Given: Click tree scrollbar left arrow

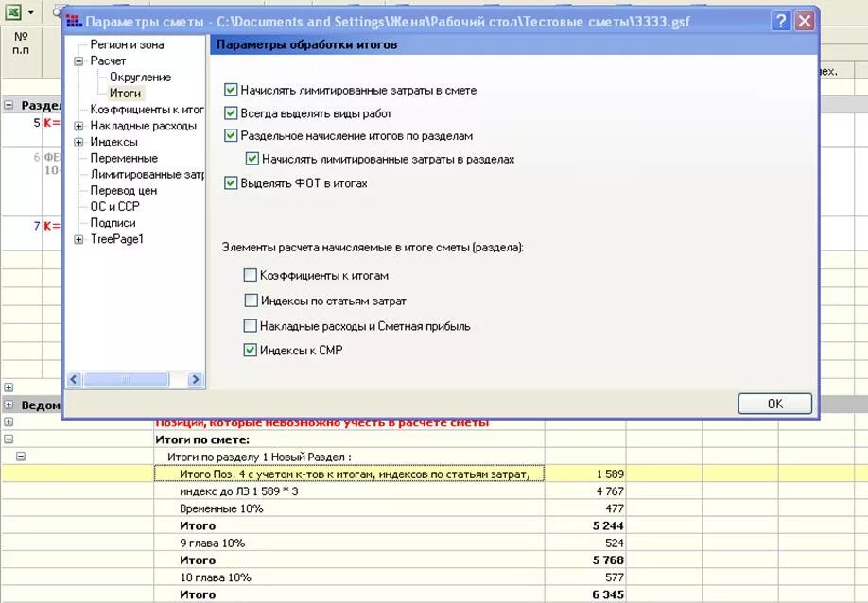Looking at the screenshot, I should (x=74, y=379).
